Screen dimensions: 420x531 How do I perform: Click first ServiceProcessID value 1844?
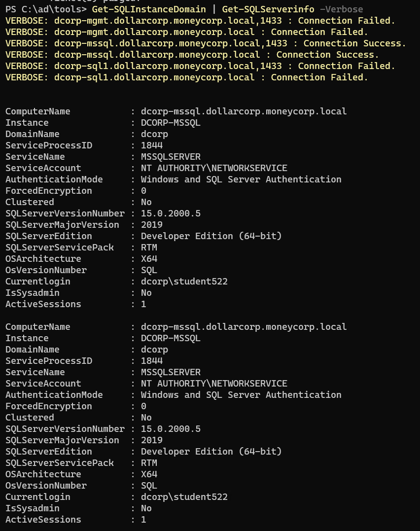point(152,145)
